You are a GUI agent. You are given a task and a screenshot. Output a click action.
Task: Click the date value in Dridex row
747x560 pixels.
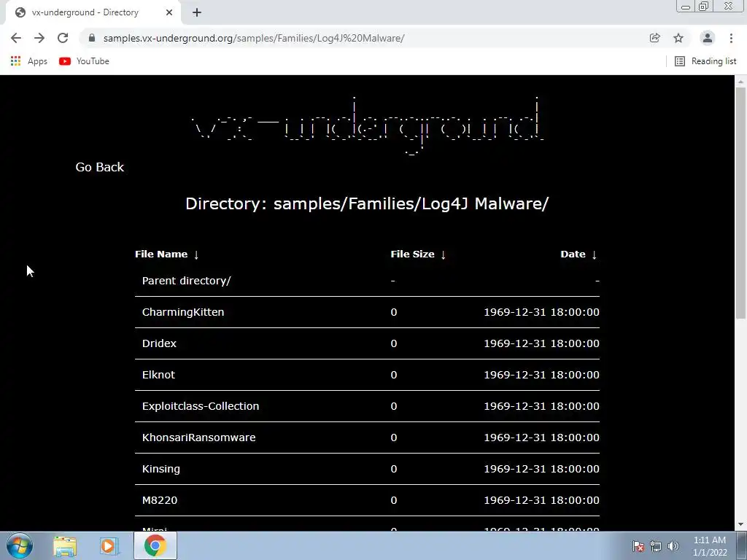pos(542,344)
